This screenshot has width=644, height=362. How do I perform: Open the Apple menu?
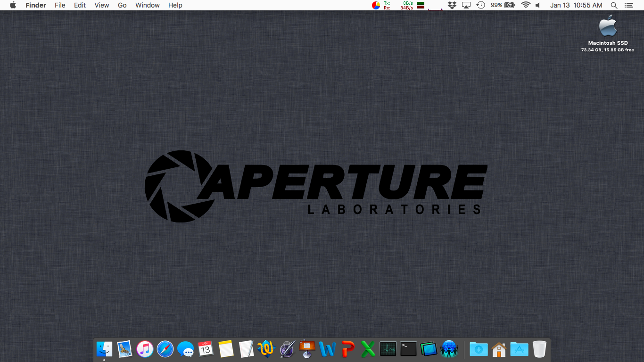point(13,5)
